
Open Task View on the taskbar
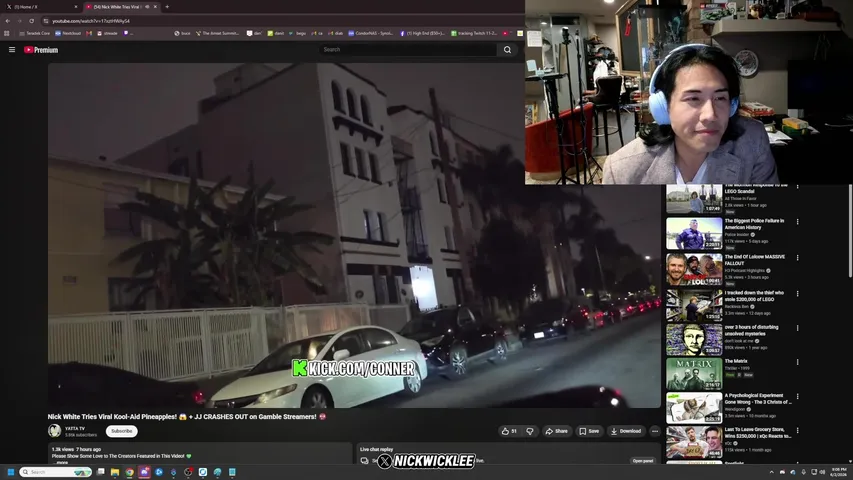(x=101, y=472)
